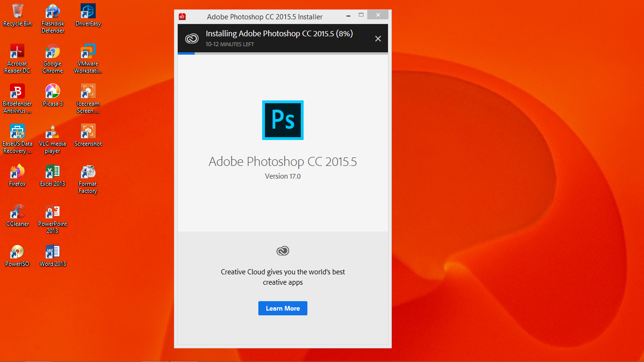Select the VLC media player icon
The width and height of the screenshot is (644, 362).
53,139
